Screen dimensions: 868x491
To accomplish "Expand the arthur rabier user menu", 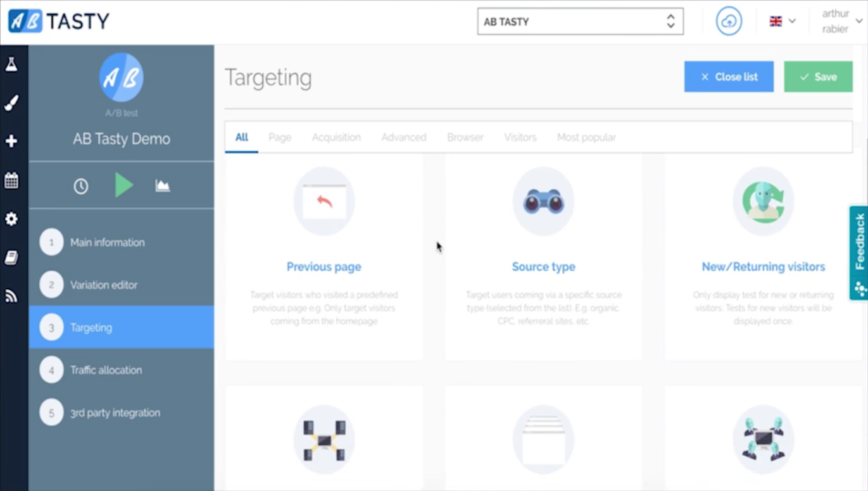I will [x=841, y=22].
